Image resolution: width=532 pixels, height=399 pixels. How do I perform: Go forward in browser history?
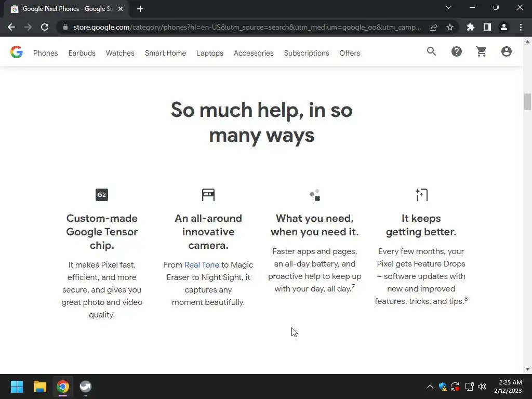pos(28,27)
